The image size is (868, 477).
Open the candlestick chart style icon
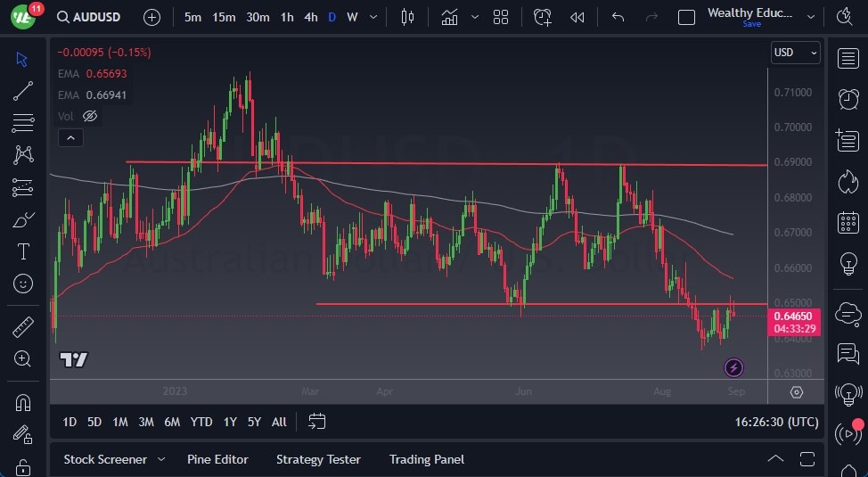tap(408, 17)
